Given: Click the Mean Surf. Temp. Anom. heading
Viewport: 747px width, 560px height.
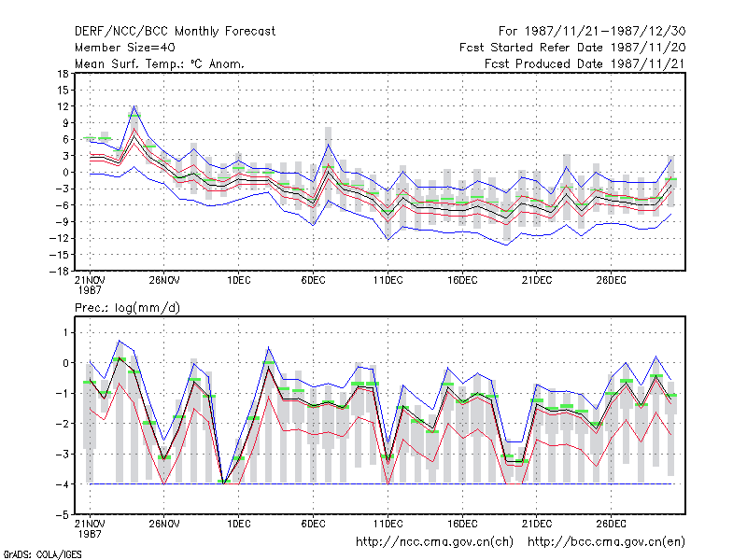Looking at the screenshot, I should (159, 63).
